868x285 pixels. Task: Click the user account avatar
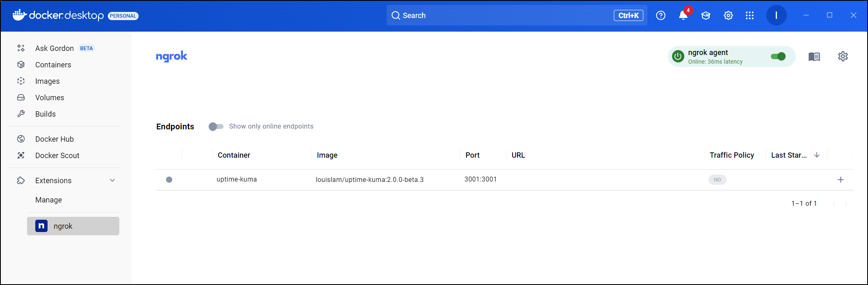point(776,16)
